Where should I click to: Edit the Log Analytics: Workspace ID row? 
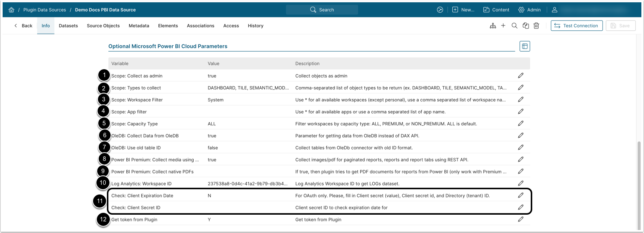click(x=521, y=183)
